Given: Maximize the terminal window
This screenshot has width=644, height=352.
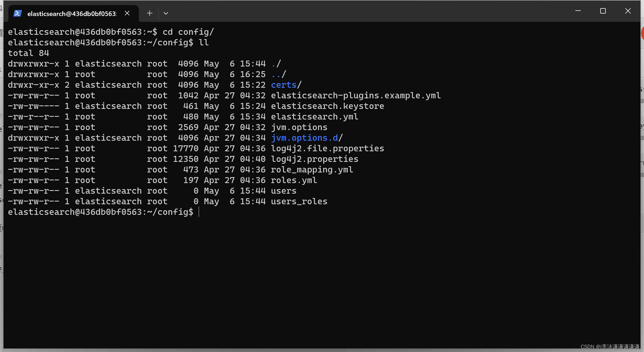Looking at the screenshot, I should (603, 11).
